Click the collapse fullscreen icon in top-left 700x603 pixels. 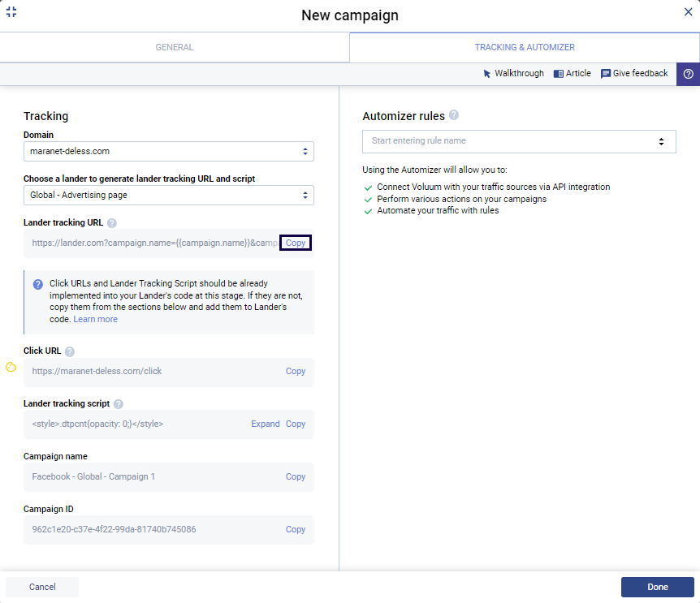click(x=11, y=11)
